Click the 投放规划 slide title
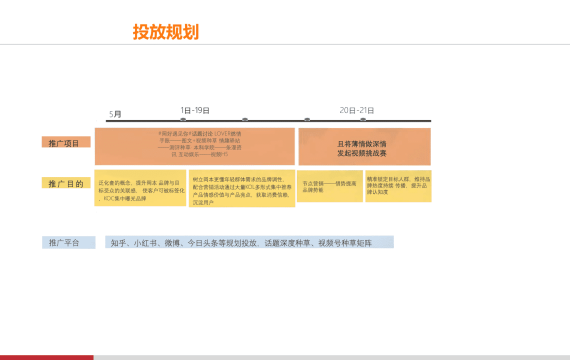 click(166, 32)
